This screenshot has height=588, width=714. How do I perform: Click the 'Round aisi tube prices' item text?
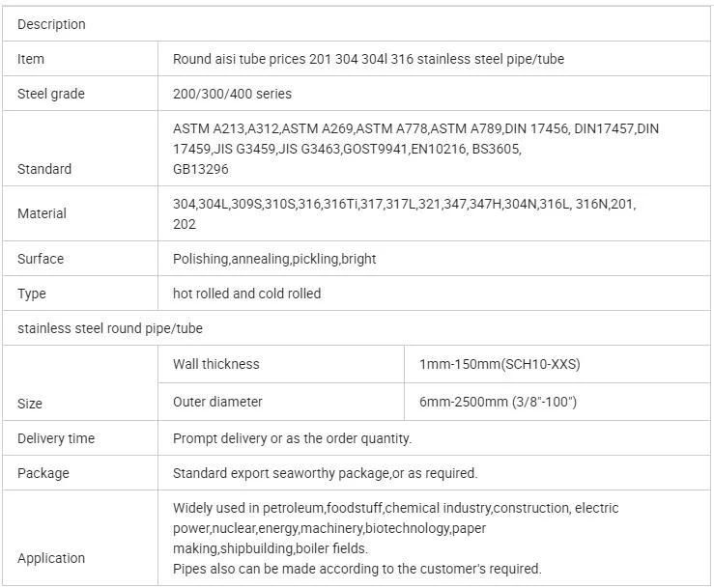click(x=368, y=59)
